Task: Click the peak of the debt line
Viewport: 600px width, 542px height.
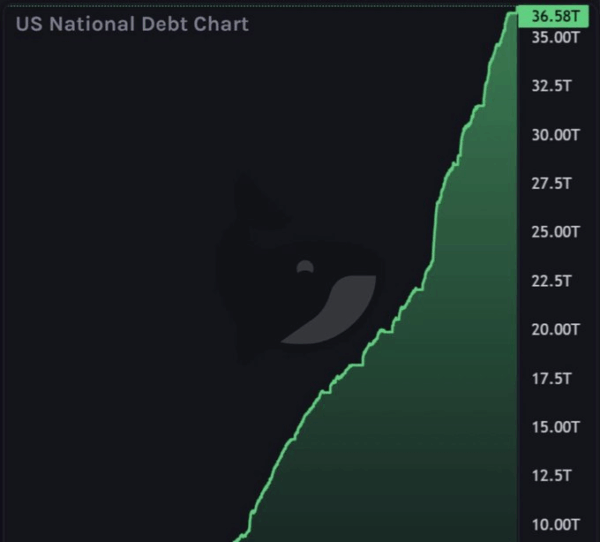Action: tap(512, 14)
